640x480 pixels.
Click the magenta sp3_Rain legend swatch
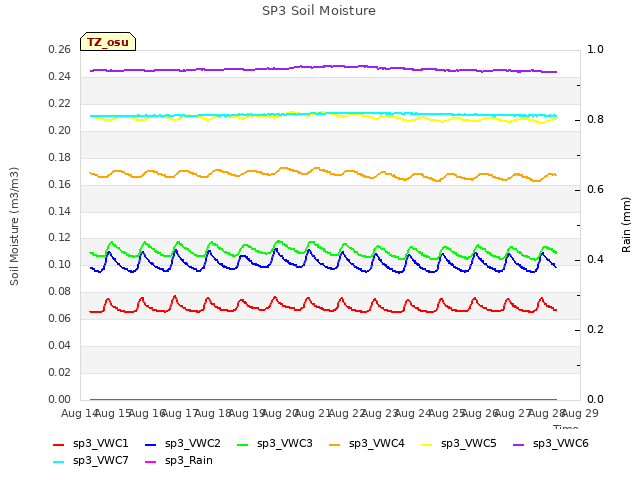tap(151, 462)
